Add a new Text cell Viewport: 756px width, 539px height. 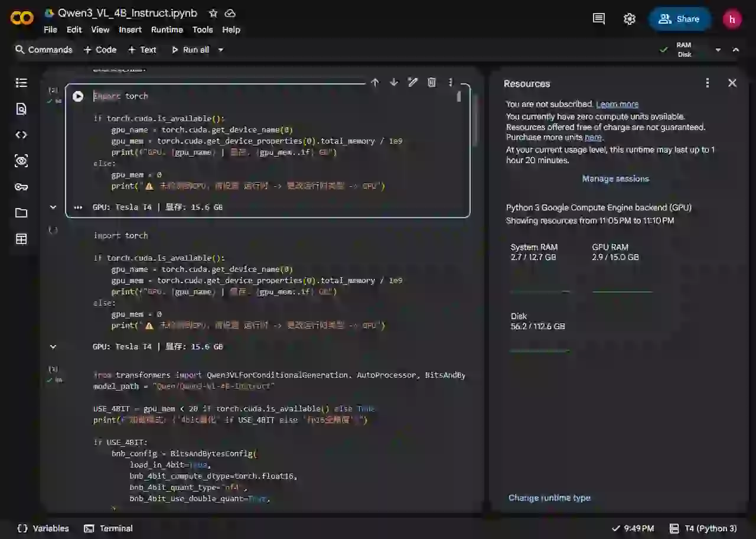click(x=142, y=50)
